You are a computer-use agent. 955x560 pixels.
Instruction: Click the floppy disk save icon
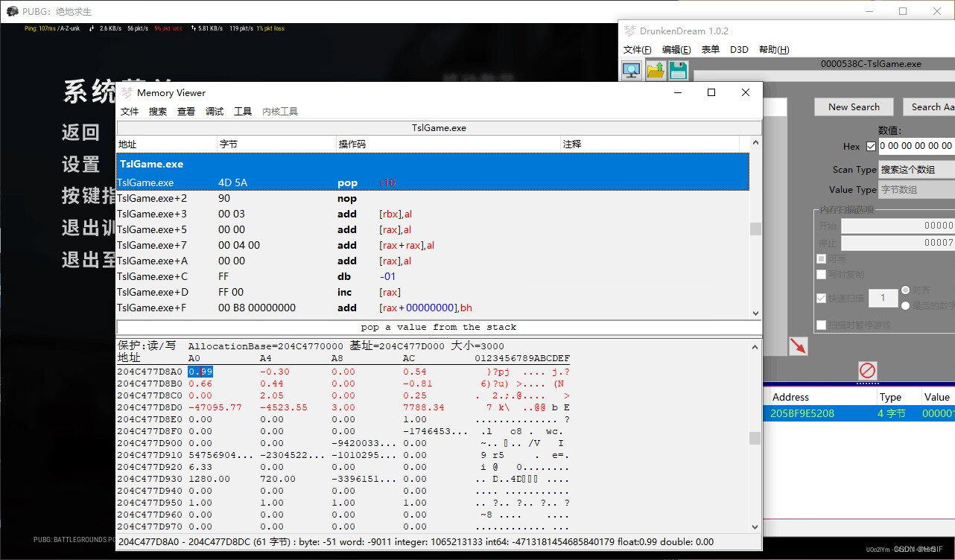[x=678, y=71]
